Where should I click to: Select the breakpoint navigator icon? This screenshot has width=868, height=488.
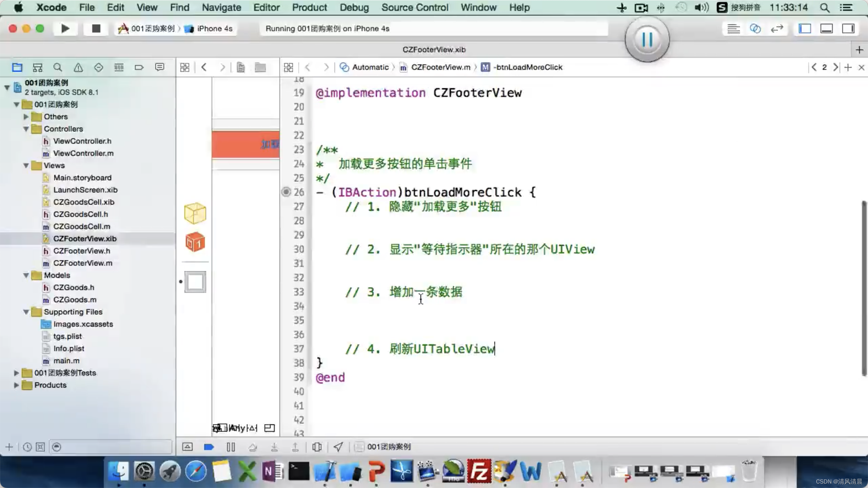coord(139,67)
